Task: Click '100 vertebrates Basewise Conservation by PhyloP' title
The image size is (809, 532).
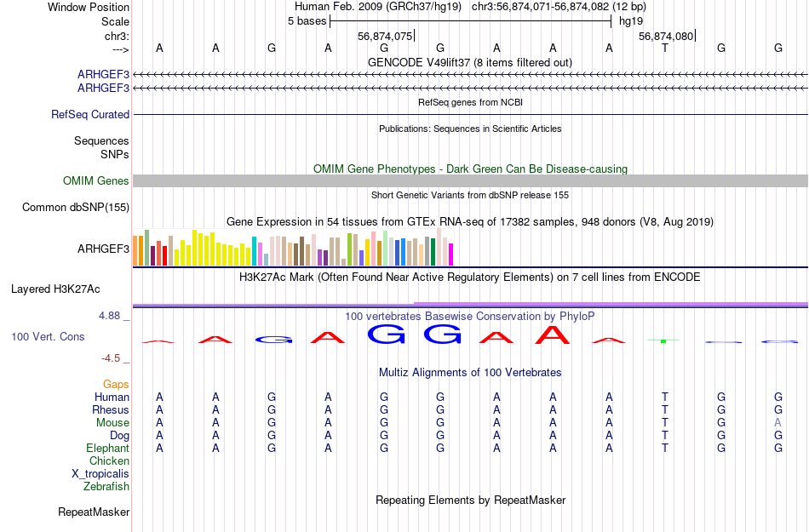Action: 469,316
